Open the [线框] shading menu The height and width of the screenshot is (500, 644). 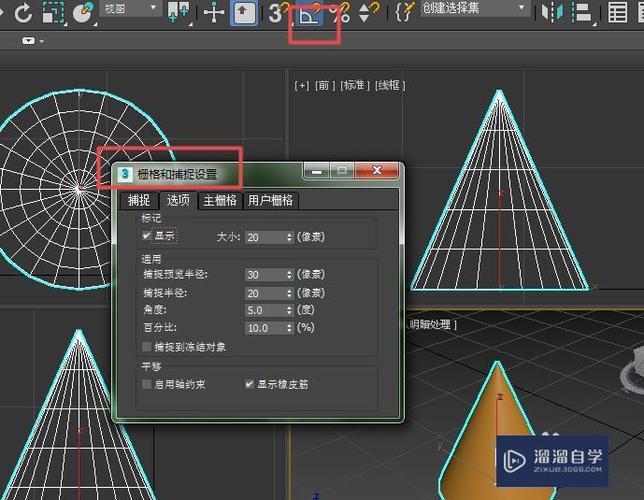[390, 85]
